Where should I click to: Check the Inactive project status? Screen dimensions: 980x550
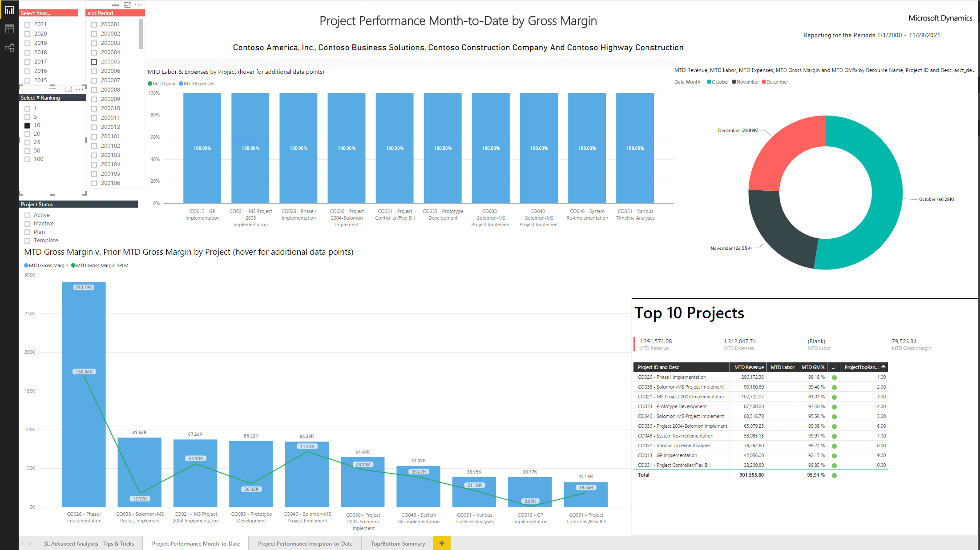(28, 224)
